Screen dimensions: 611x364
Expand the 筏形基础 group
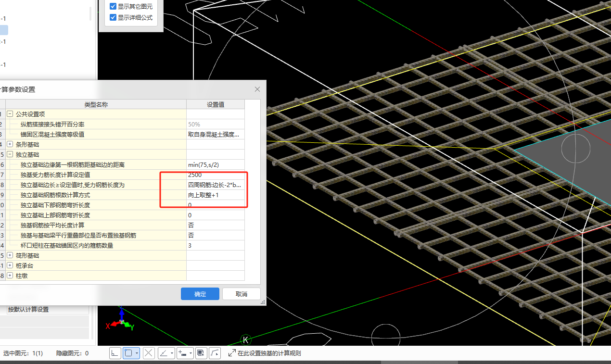[10, 255]
